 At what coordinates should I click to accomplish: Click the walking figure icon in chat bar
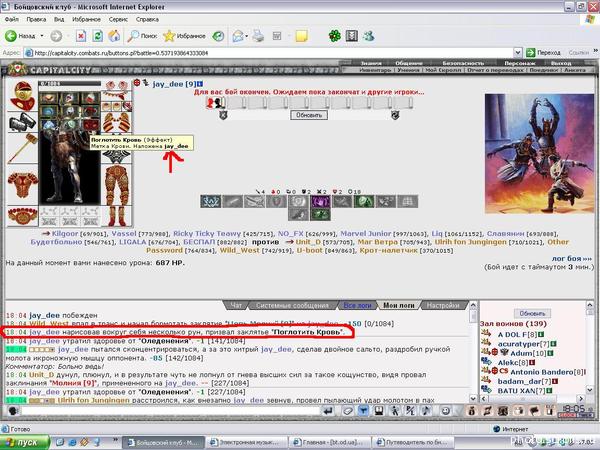pyautogui.click(x=394, y=411)
